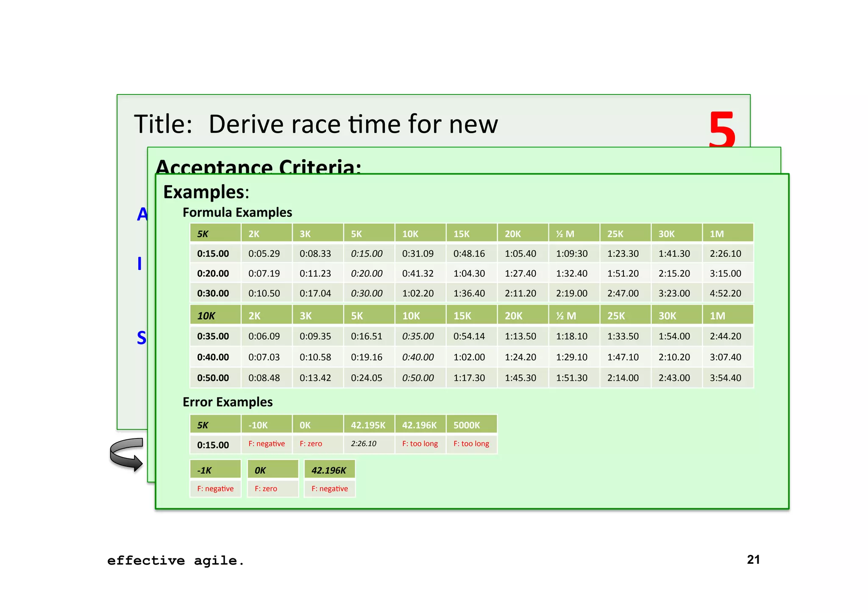The width and height of the screenshot is (868, 613).
Task: Select cell 0:10.50
Action: click(266, 294)
